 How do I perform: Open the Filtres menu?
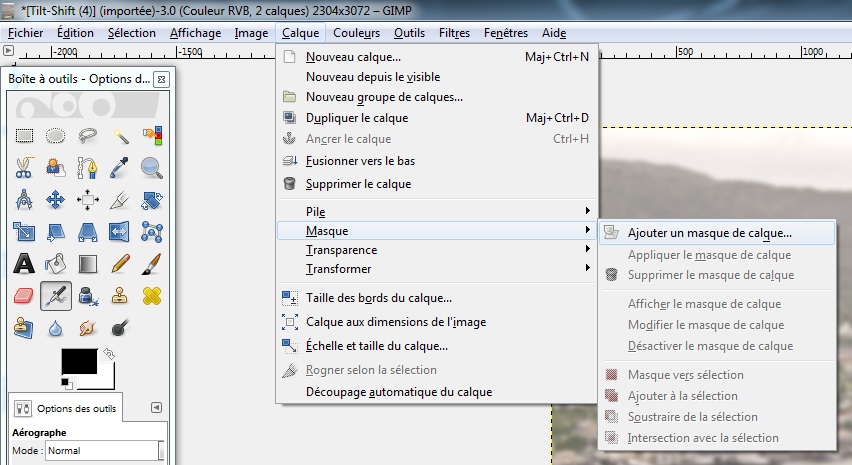click(454, 33)
